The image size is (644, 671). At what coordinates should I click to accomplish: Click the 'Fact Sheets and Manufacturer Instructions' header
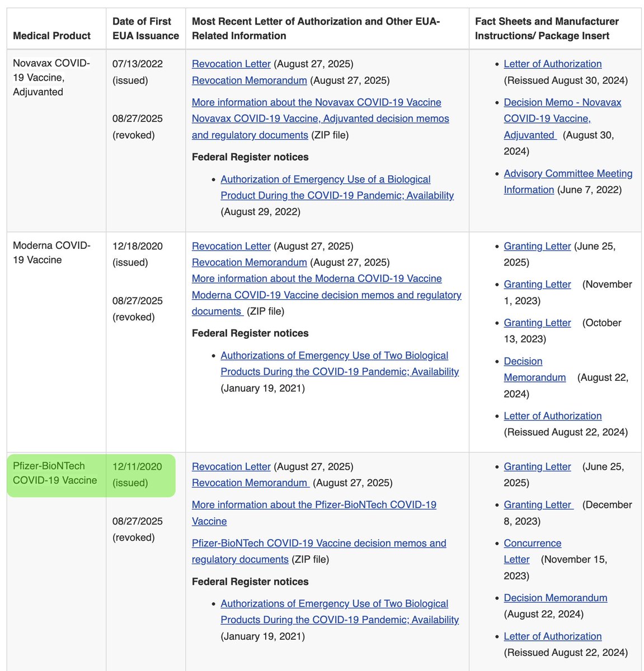tap(547, 29)
